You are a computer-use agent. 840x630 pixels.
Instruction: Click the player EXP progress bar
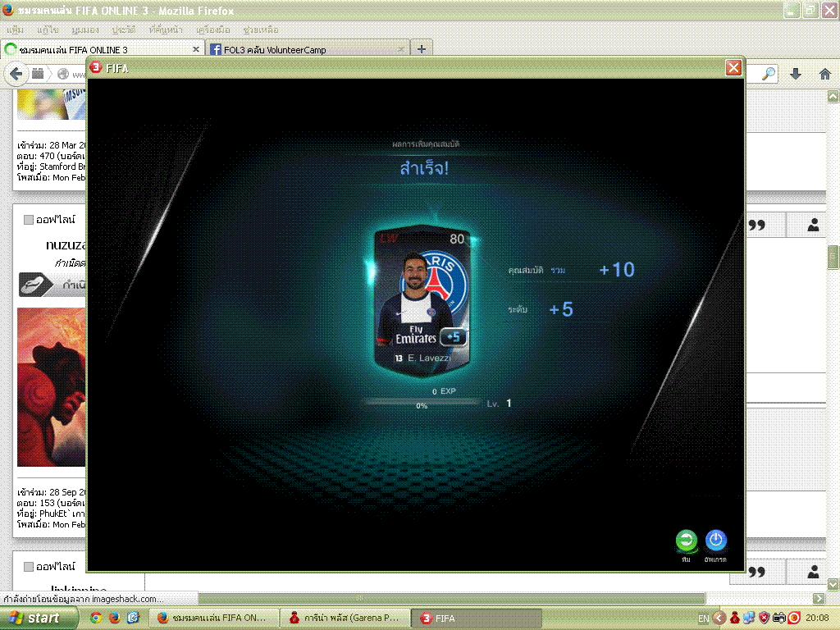click(422, 403)
